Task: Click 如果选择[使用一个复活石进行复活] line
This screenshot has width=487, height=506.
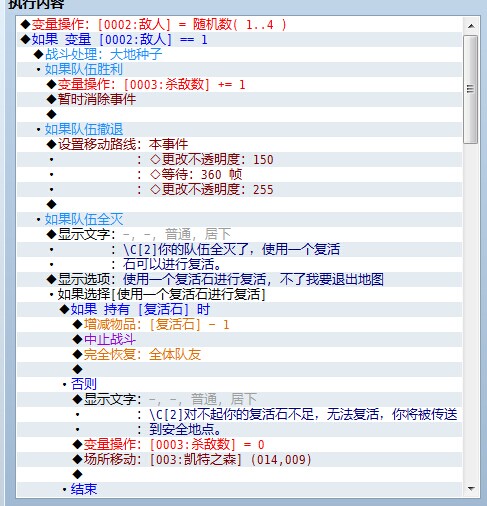Action: click(x=239, y=295)
